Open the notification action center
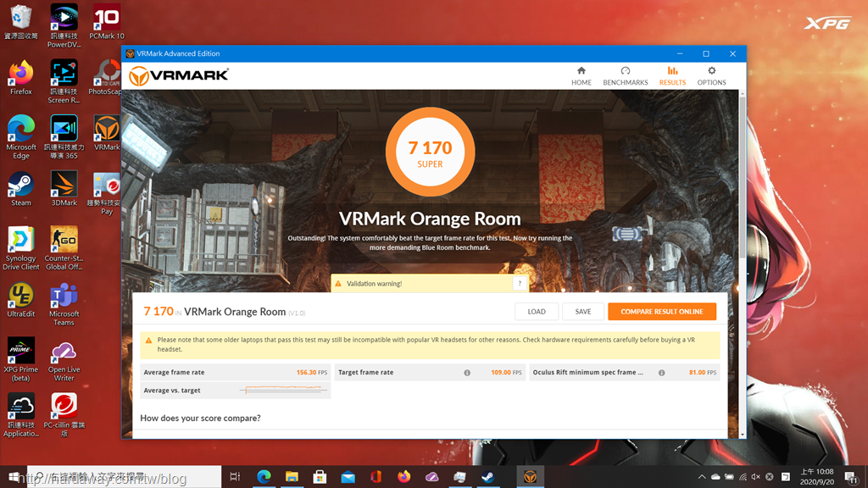This screenshot has height=488, width=868. (x=851, y=476)
